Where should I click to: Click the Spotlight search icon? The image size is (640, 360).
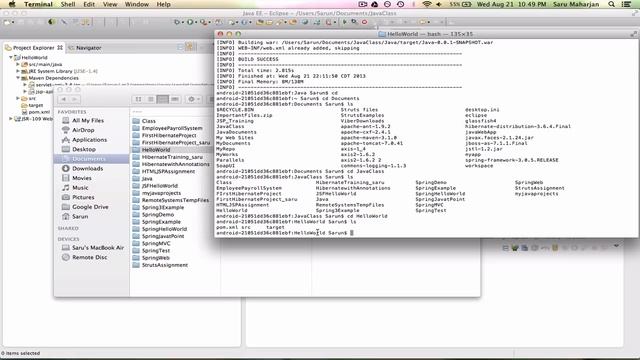point(611,4)
